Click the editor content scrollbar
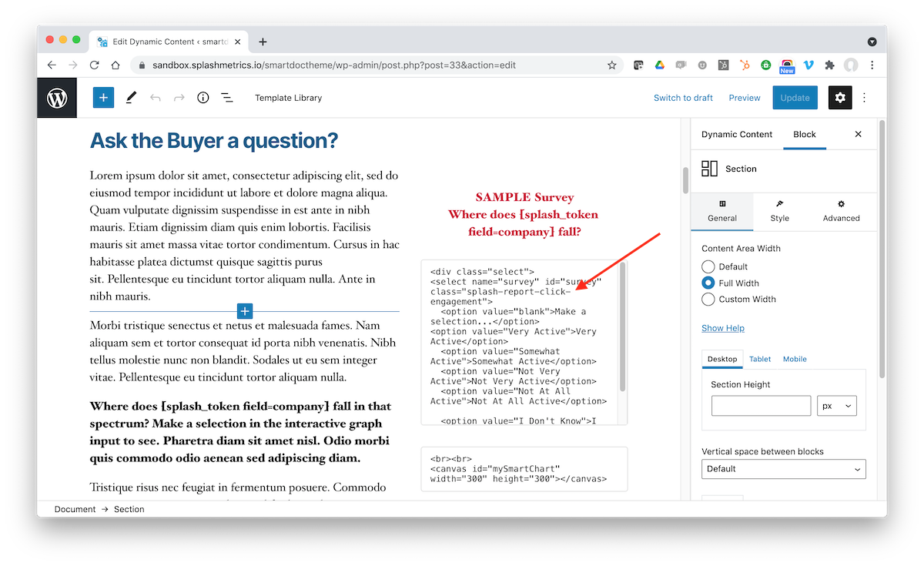The width and height of the screenshot is (924, 566). [x=686, y=180]
